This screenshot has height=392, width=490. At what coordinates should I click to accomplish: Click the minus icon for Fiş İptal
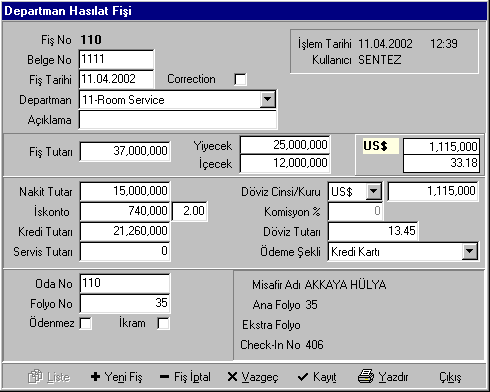click(164, 377)
